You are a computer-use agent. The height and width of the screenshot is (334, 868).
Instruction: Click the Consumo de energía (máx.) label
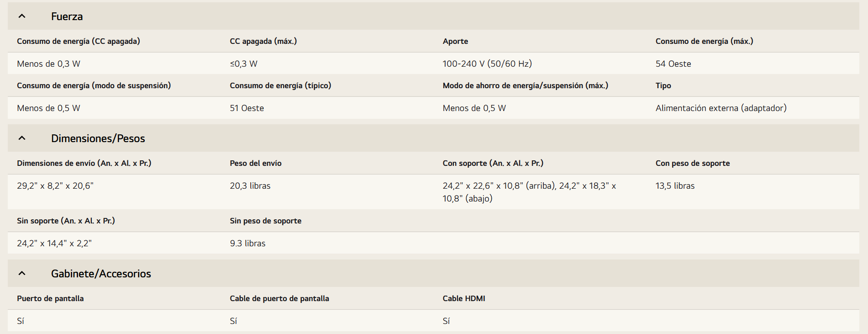point(704,41)
